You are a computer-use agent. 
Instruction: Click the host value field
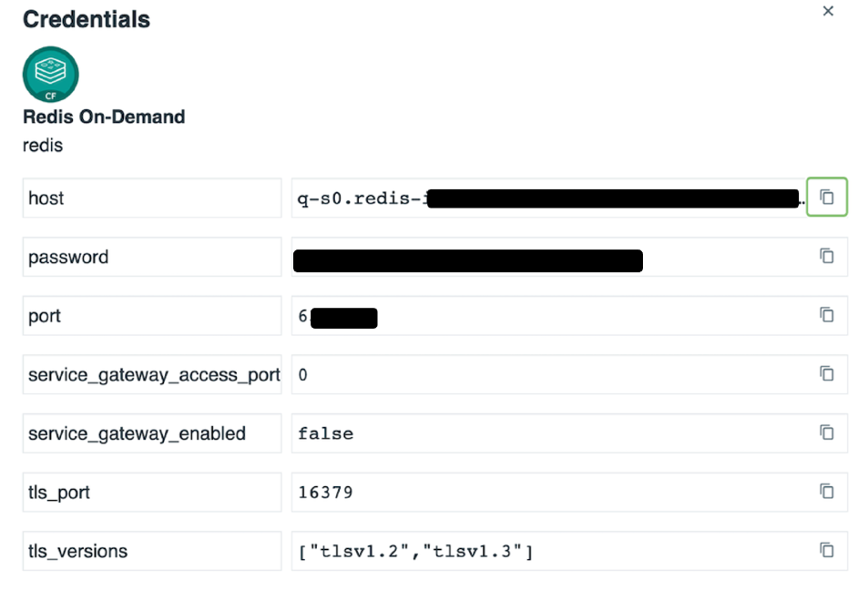[x=546, y=198]
